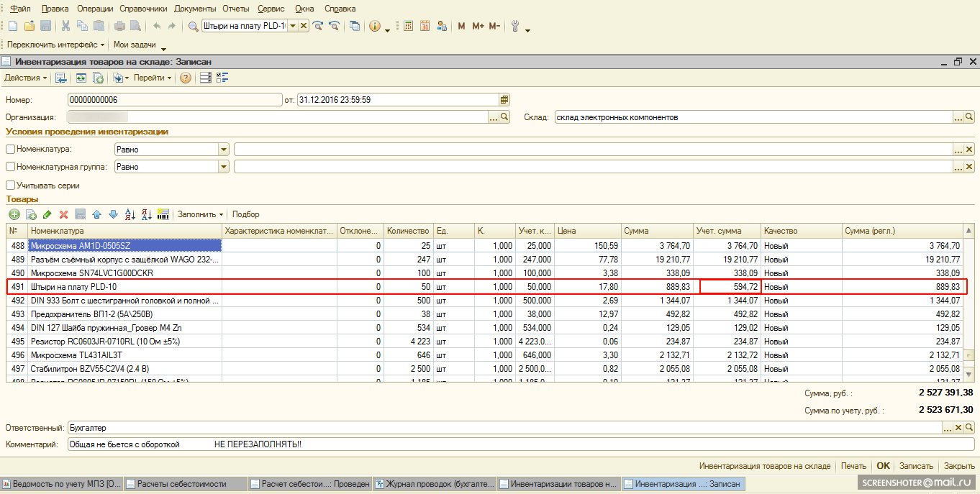Click the barcode scanner icon

point(163,214)
